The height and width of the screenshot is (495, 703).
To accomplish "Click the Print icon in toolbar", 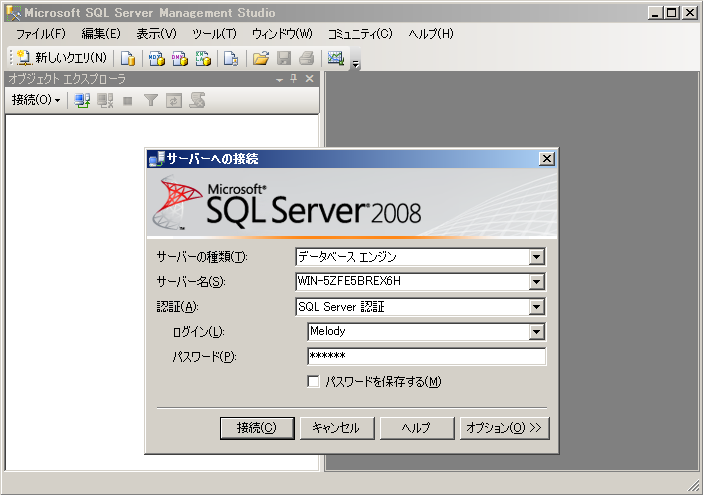I will (307, 58).
